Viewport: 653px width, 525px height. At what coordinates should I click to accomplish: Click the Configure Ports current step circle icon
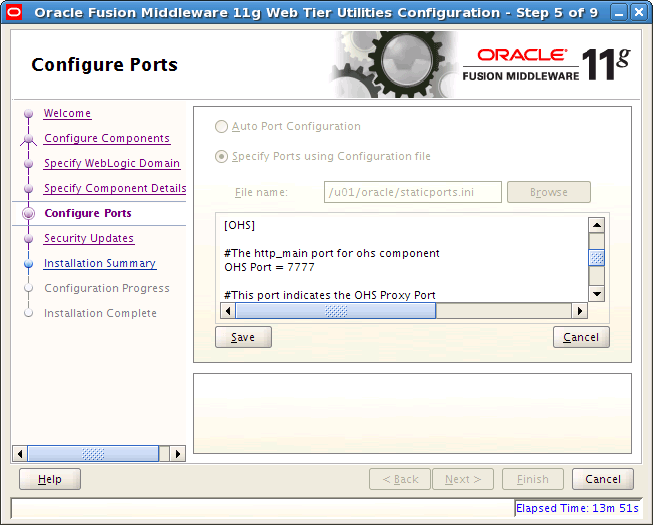[x=28, y=213]
